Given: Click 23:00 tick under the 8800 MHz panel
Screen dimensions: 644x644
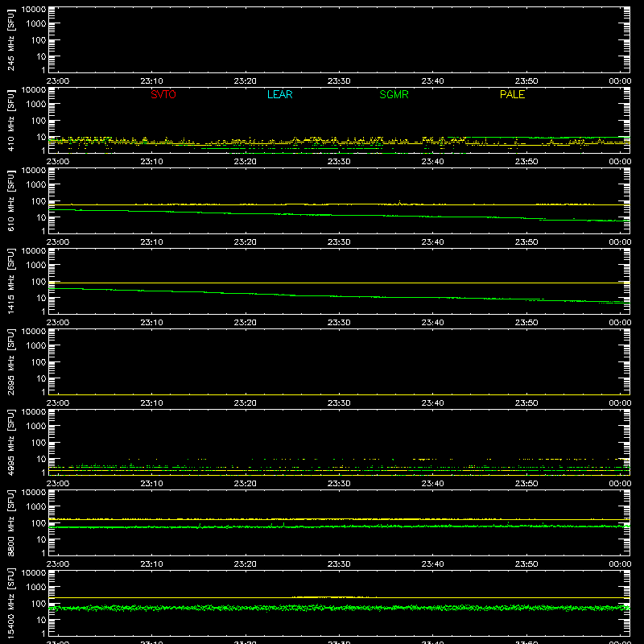Looking at the screenshot, I should pyautogui.click(x=57, y=564).
